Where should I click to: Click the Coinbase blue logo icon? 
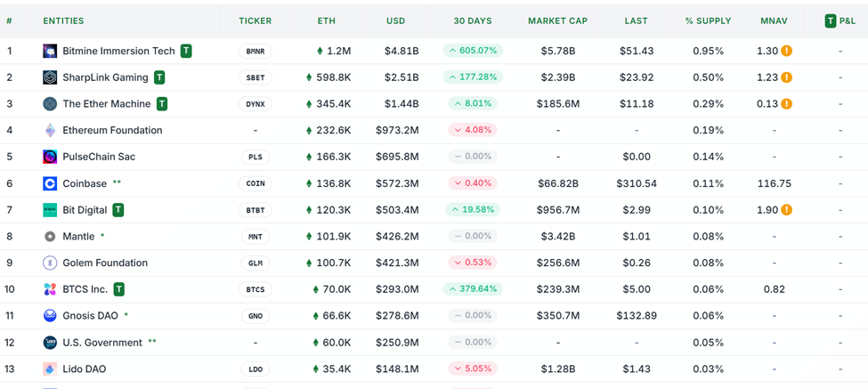coord(50,183)
